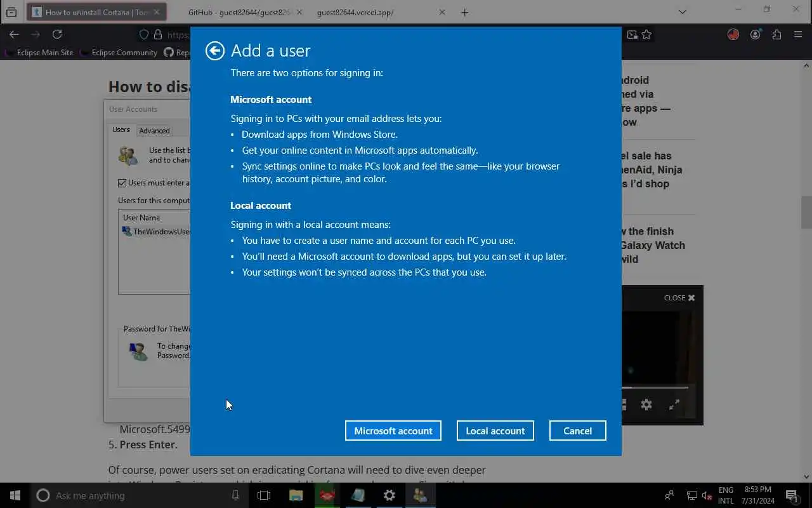The height and width of the screenshot is (508, 812).
Task: Click the red extension icon in toolbar
Action: tap(733, 35)
